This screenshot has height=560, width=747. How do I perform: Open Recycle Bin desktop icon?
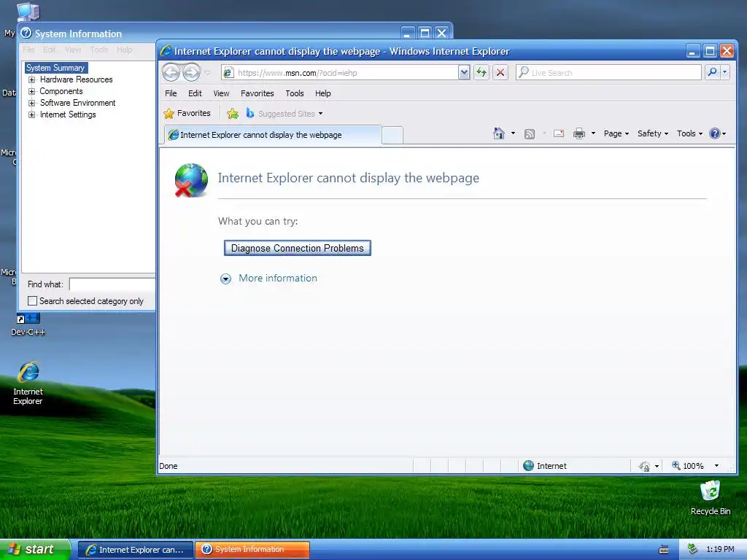coord(711,498)
